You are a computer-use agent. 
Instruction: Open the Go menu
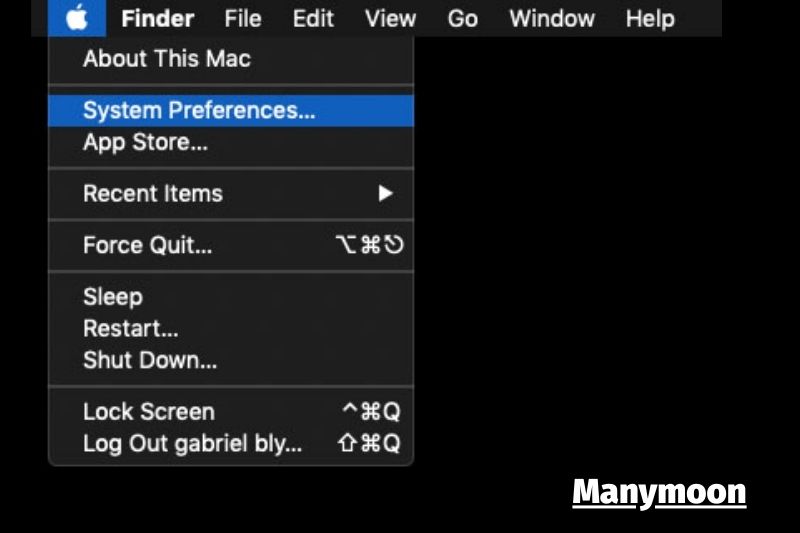tap(463, 19)
